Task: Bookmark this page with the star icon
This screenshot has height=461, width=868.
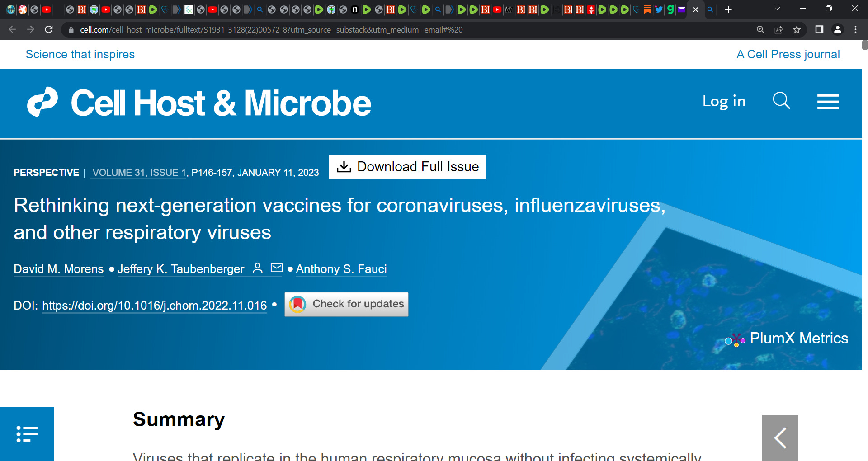Action: click(797, 30)
